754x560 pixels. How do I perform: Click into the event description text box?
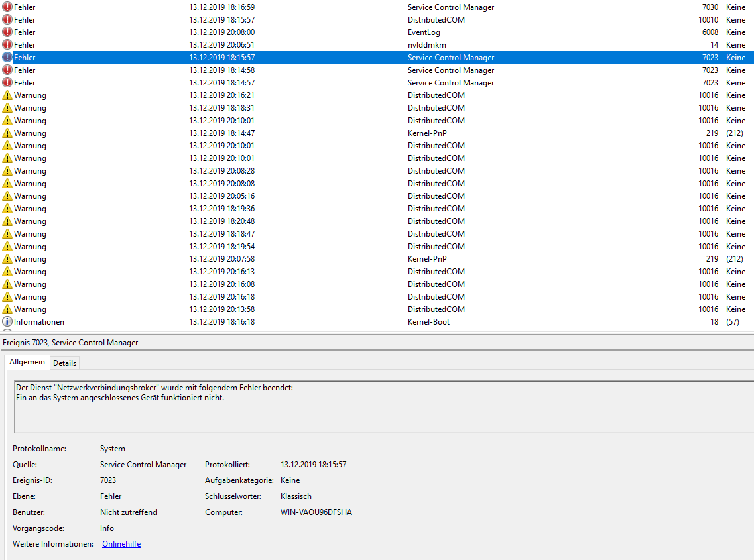point(384,407)
